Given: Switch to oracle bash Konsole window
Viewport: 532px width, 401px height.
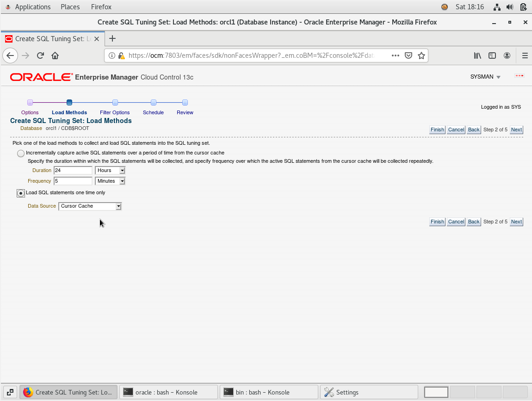Looking at the screenshot, I should 168,392.
